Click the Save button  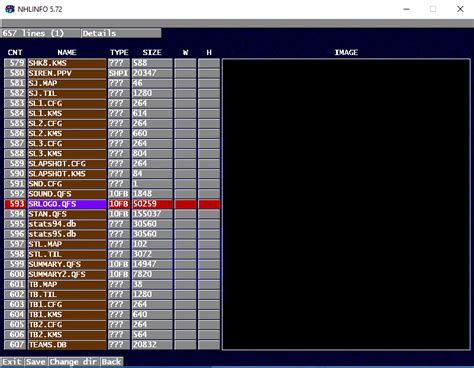coord(36,362)
